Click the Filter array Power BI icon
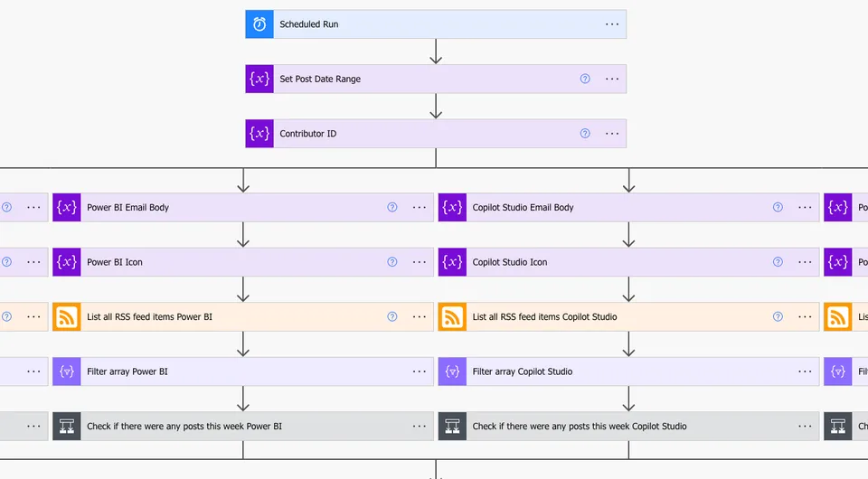The width and height of the screenshot is (868, 479). (66, 371)
